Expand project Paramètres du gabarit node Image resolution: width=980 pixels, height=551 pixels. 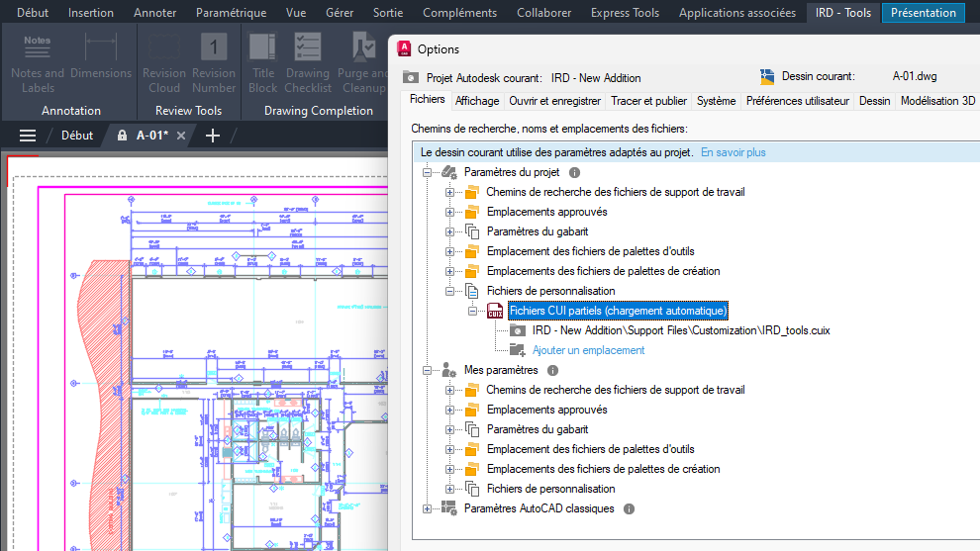pyautogui.click(x=450, y=231)
